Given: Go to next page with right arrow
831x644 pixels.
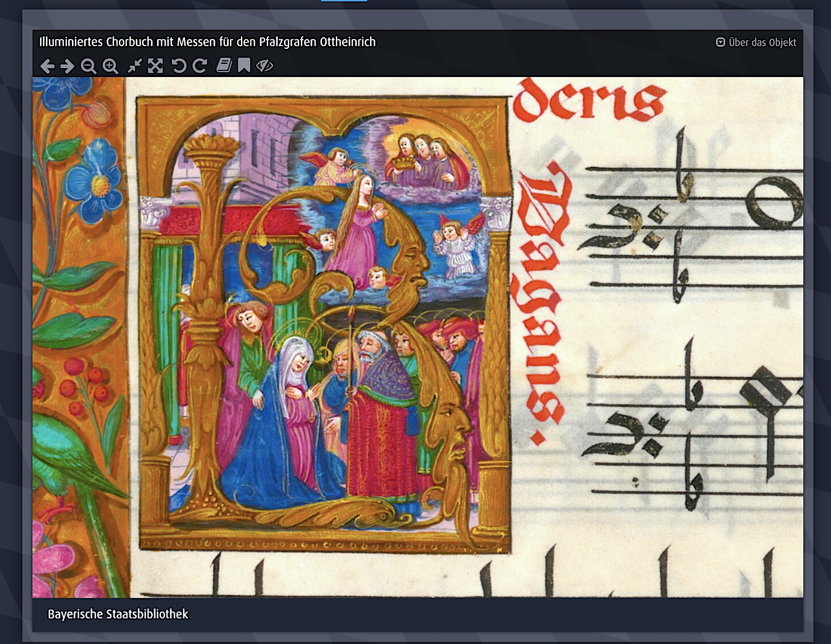Looking at the screenshot, I should pos(67,66).
